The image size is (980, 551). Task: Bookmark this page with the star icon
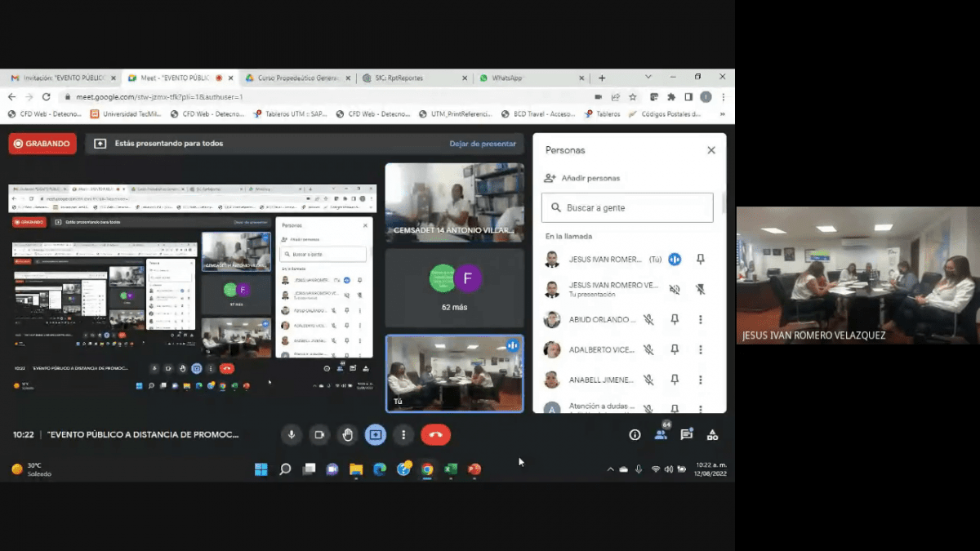click(632, 96)
